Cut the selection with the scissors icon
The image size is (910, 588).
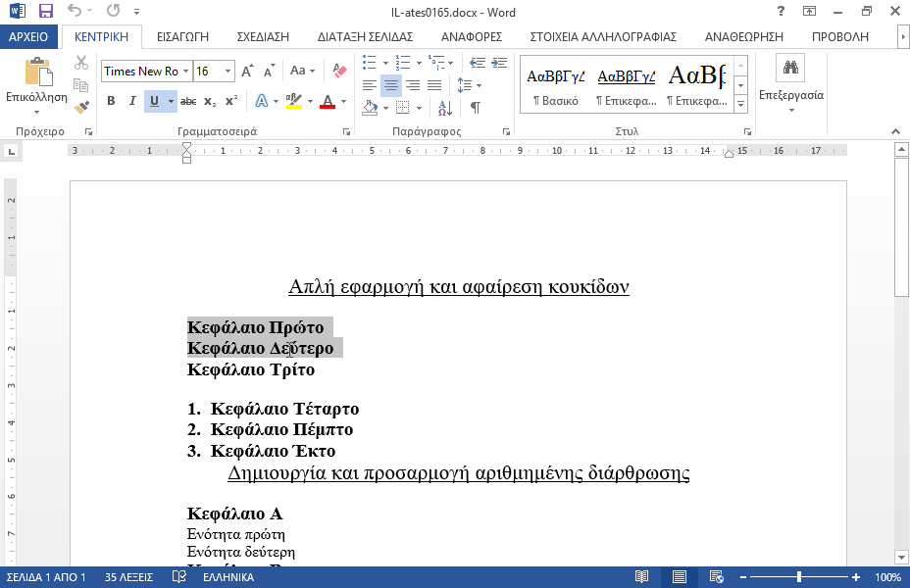pos(81,63)
